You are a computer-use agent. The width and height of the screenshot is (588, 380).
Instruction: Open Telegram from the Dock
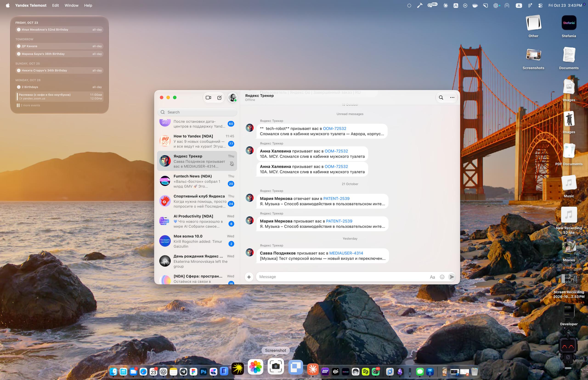(x=183, y=371)
